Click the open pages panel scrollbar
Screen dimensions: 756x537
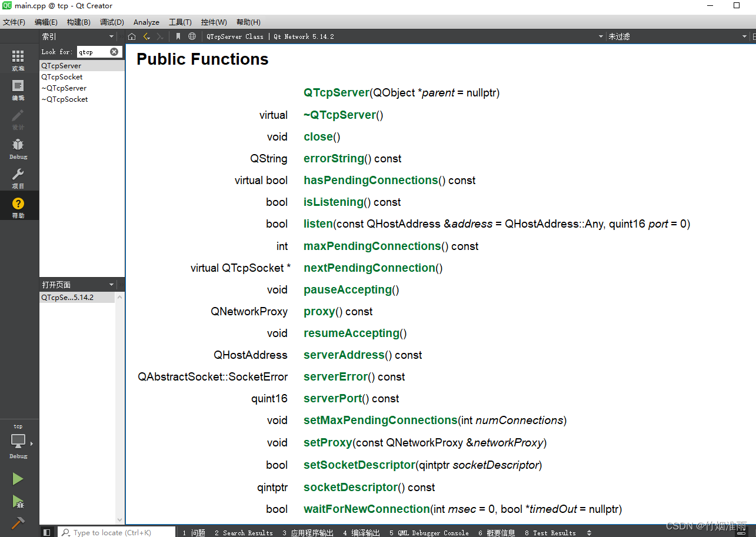[120, 408]
